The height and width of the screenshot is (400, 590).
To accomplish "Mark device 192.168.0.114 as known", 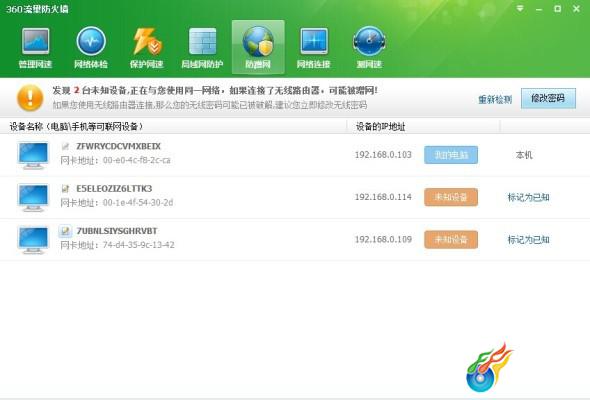I will (x=528, y=197).
